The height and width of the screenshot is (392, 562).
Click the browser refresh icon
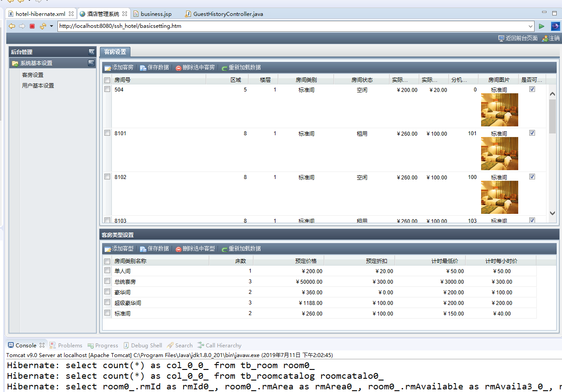click(x=42, y=26)
